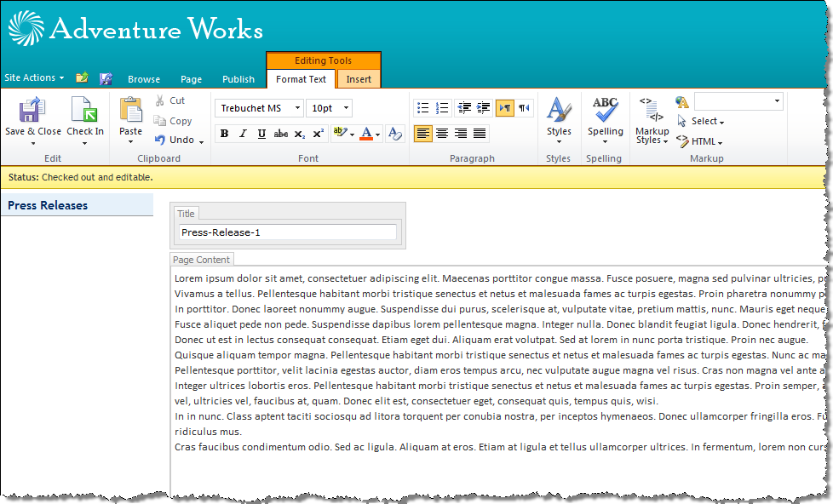This screenshot has width=833, height=504.
Task: Cut the selected text
Action: [170, 100]
